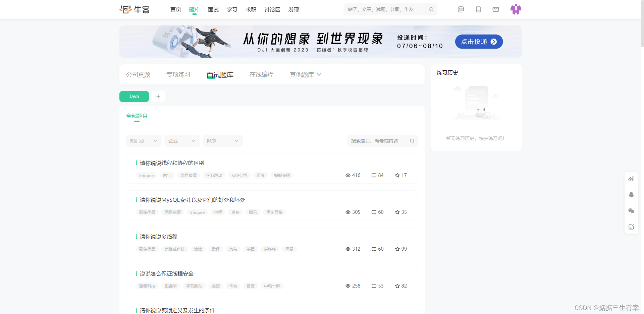Select the 面试题库 tab
The width and height of the screenshot is (644, 314).
(220, 74)
